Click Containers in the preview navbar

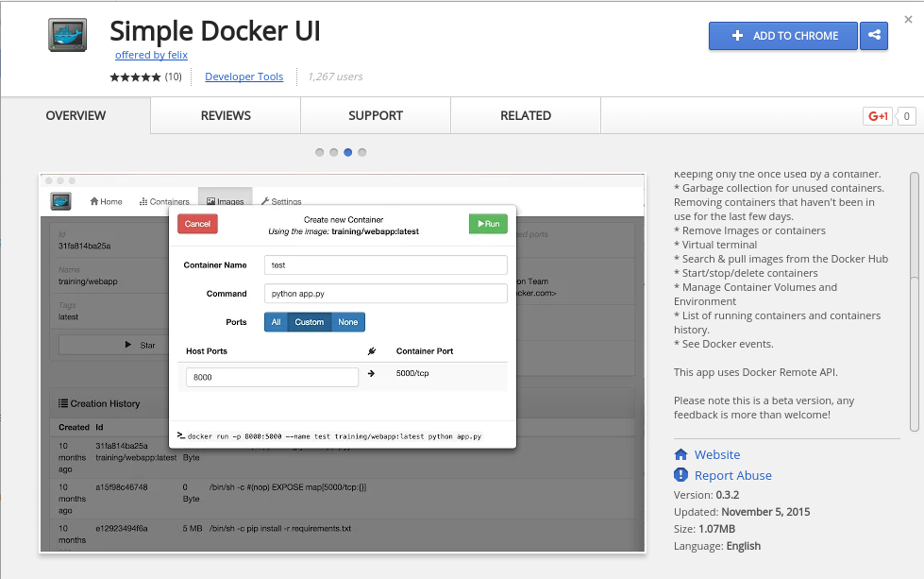click(x=164, y=201)
